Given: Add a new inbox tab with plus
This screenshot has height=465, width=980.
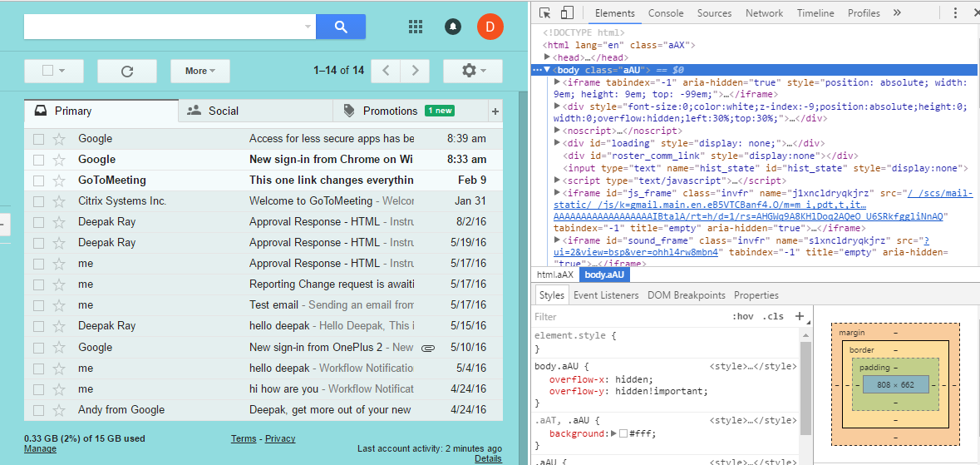Looking at the screenshot, I should (495, 111).
